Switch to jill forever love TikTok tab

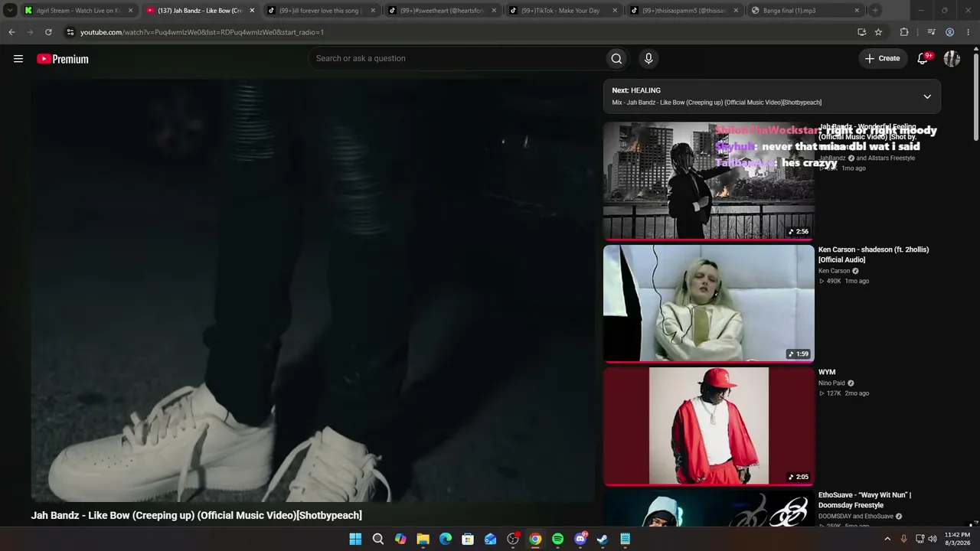pos(322,11)
